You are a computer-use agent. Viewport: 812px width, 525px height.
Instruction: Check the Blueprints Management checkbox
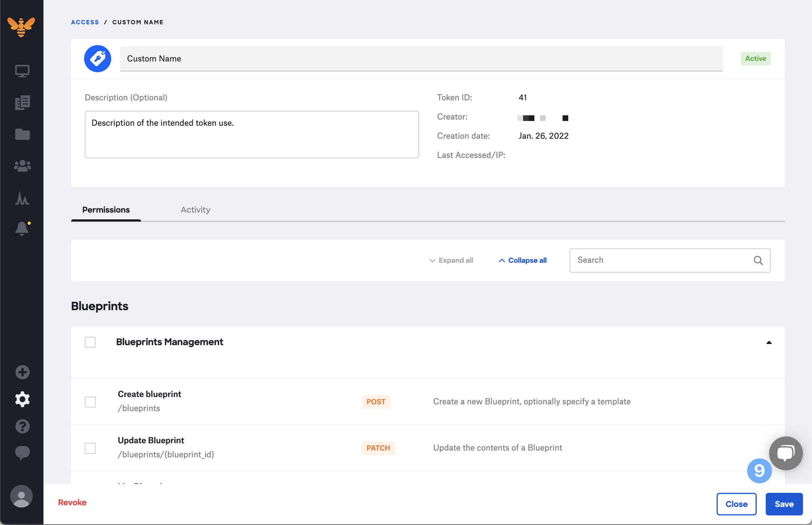[x=90, y=342]
